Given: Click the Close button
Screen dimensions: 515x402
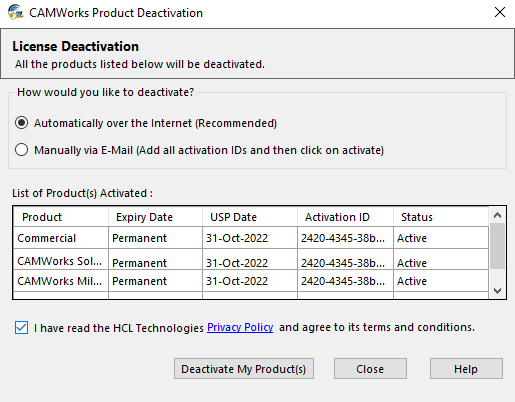Looking at the screenshot, I should (x=370, y=369).
